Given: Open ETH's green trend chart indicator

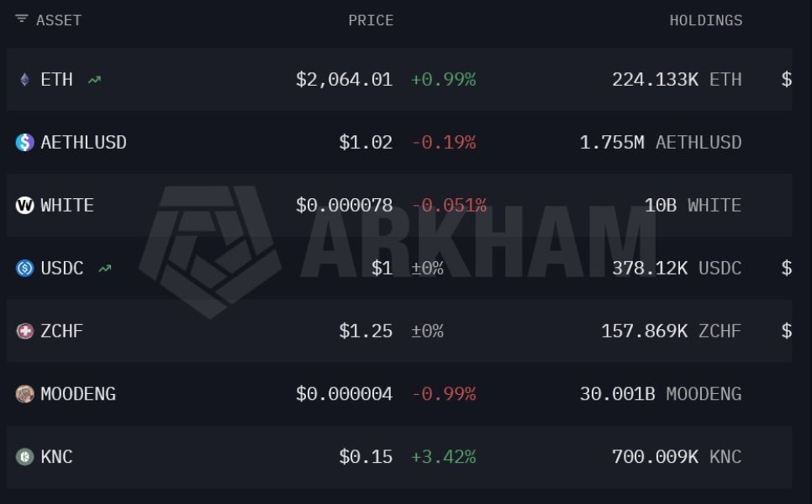Looking at the screenshot, I should pyautogui.click(x=92, y=79).
